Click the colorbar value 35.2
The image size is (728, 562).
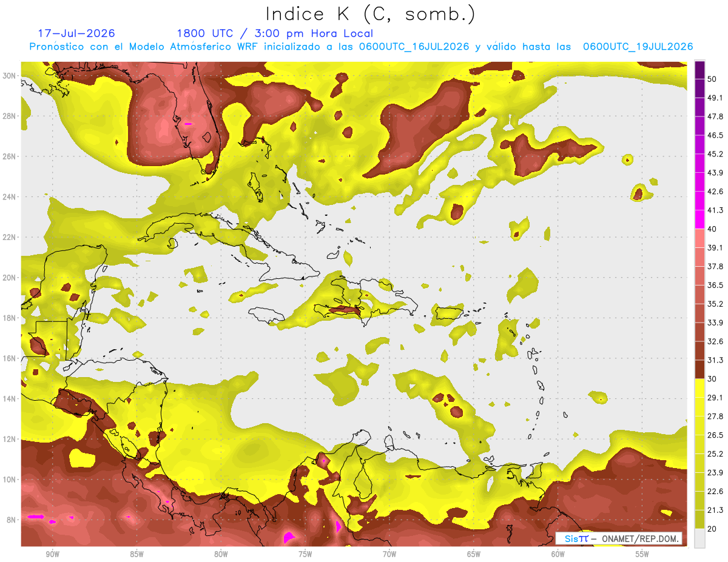pos(715,304)
